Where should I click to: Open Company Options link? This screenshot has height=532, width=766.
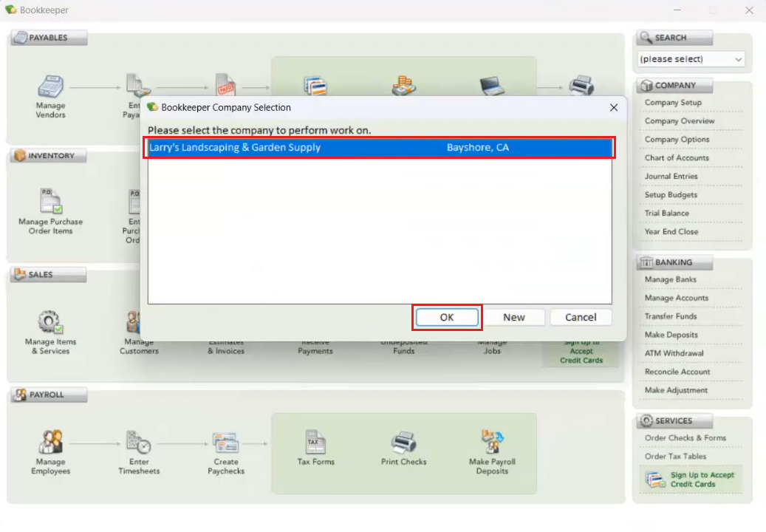coord(677,140)
